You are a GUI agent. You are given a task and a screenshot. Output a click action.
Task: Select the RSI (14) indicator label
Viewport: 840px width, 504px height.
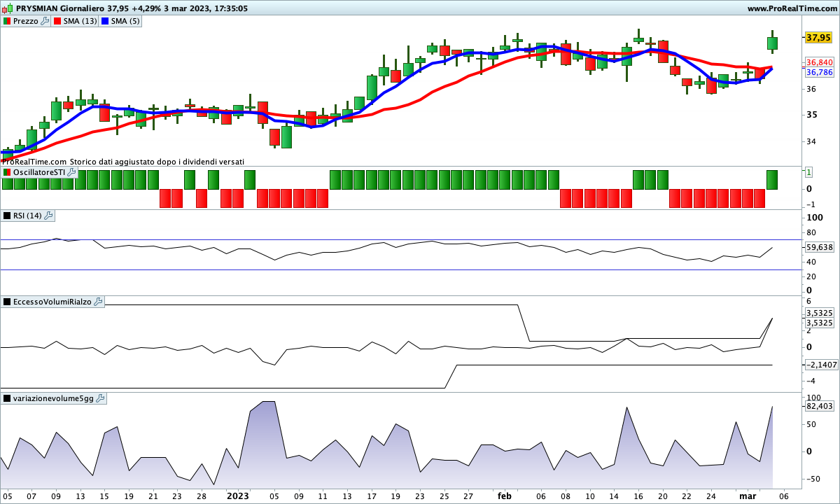(27, 216)
